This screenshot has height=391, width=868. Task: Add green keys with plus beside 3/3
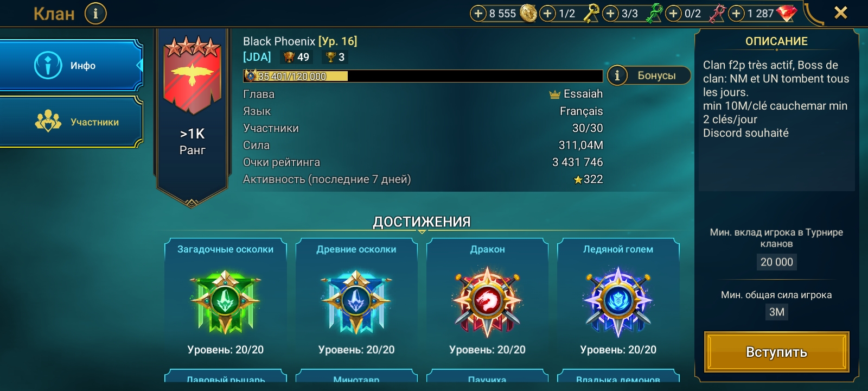[611, 14]
